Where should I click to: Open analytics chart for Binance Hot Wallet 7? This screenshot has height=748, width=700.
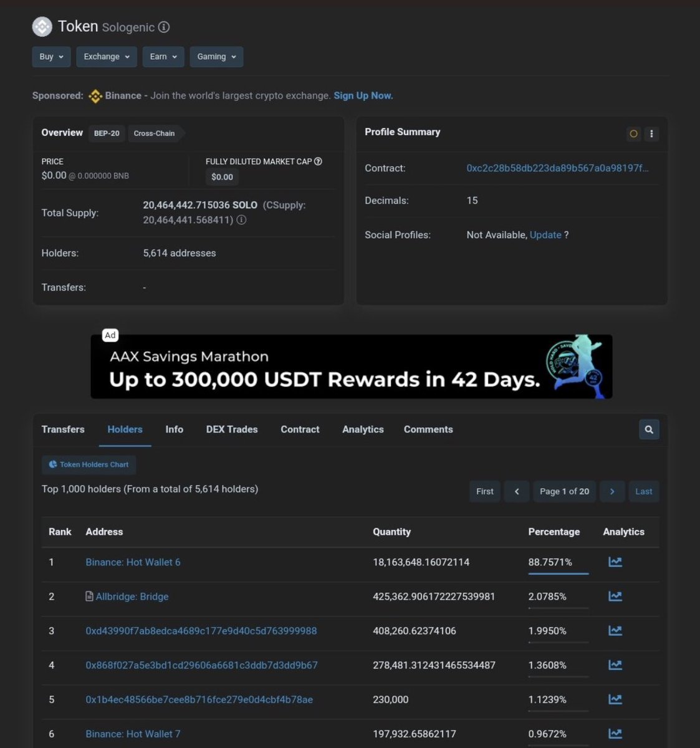tap(615, 734)
